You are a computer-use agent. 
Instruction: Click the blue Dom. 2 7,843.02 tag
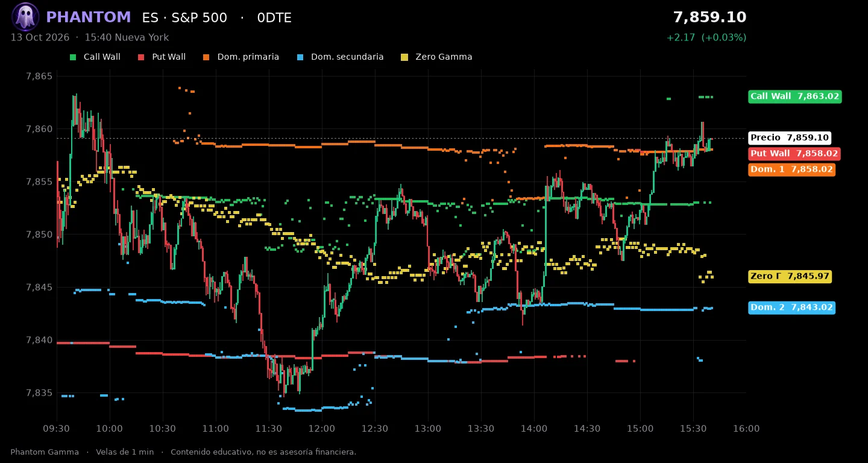pyautogui.click(x=791, y=308)
